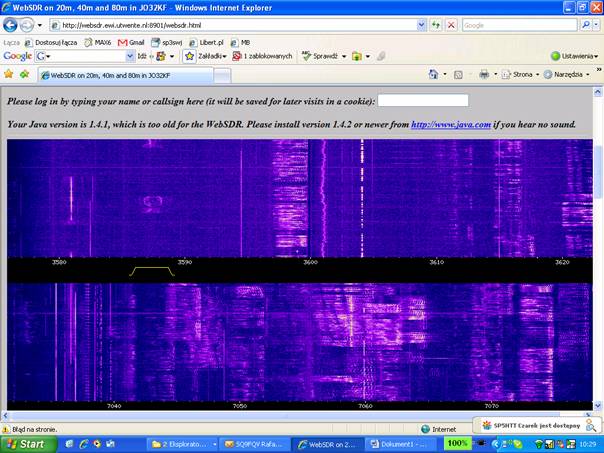Viewport: 604px width, 453px height.
Task: Click the name or callsign input field
Action: (x=423, y=101)
